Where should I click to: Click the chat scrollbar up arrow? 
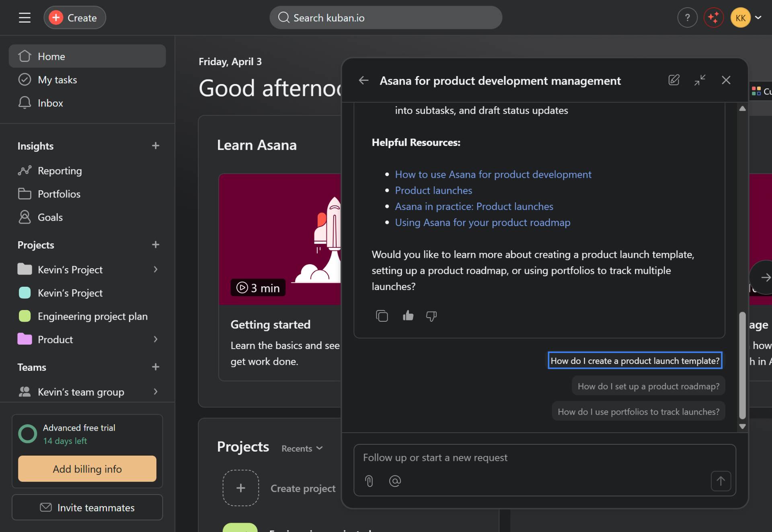[743, 109]
